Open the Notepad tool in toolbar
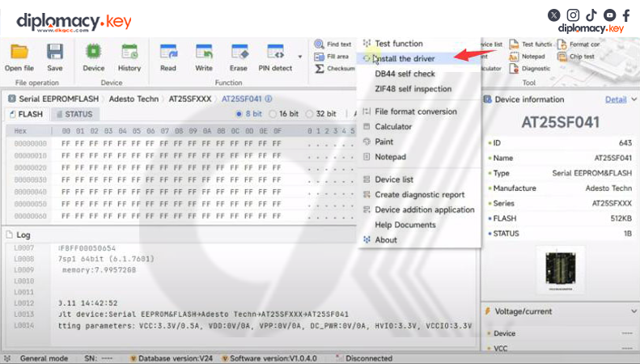 pos(528,57)
